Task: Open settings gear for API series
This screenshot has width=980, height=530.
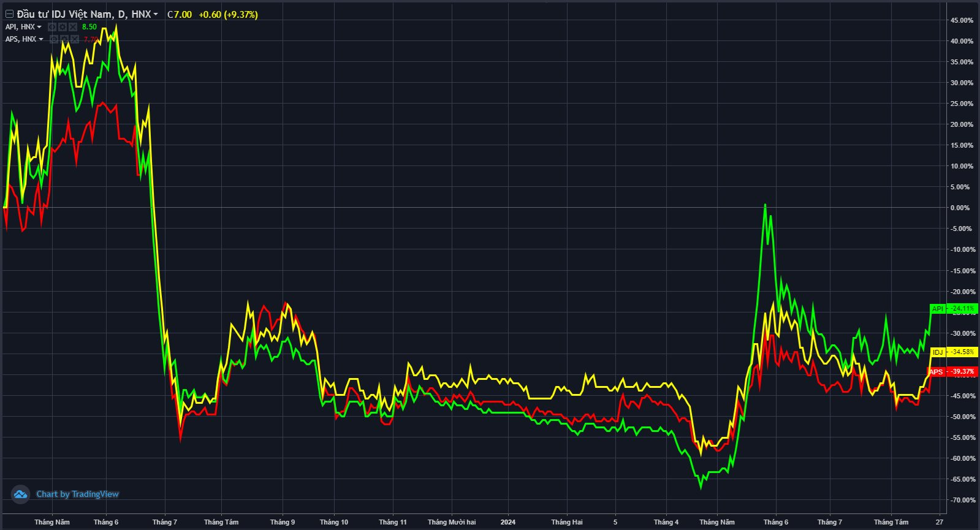Action: click(63, 27)
